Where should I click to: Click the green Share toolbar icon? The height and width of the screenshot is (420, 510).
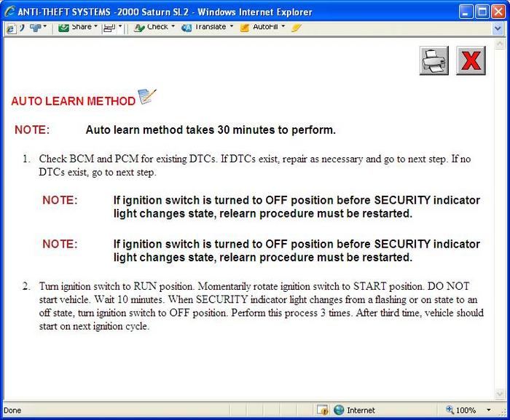[x=63, y=28]
